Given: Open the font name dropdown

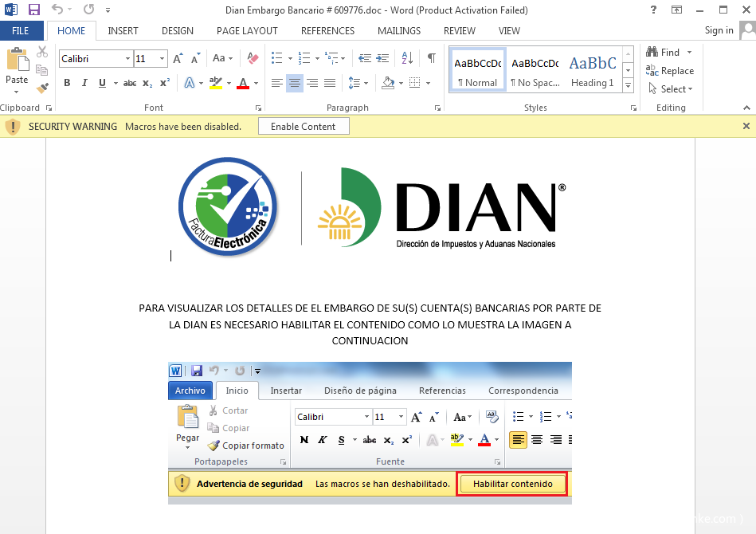Looking at the screenshot, I should (x=127, y=59).
